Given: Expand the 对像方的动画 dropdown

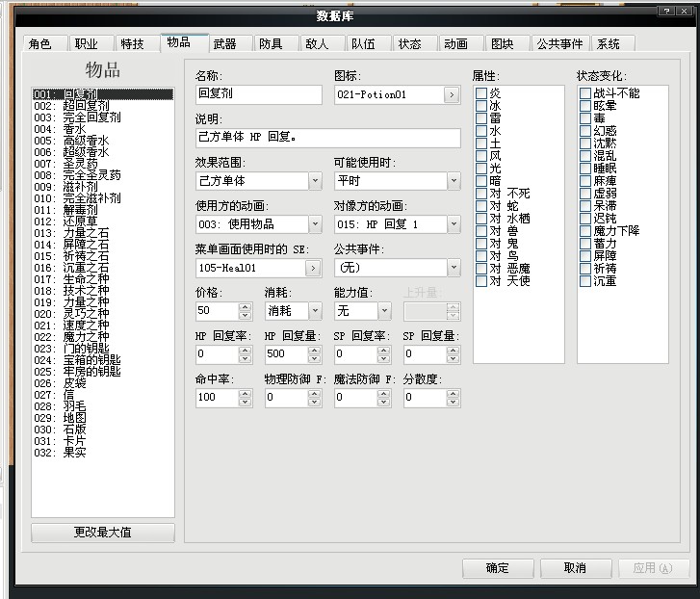Looking at the screenshot, I should pos(454,224).
